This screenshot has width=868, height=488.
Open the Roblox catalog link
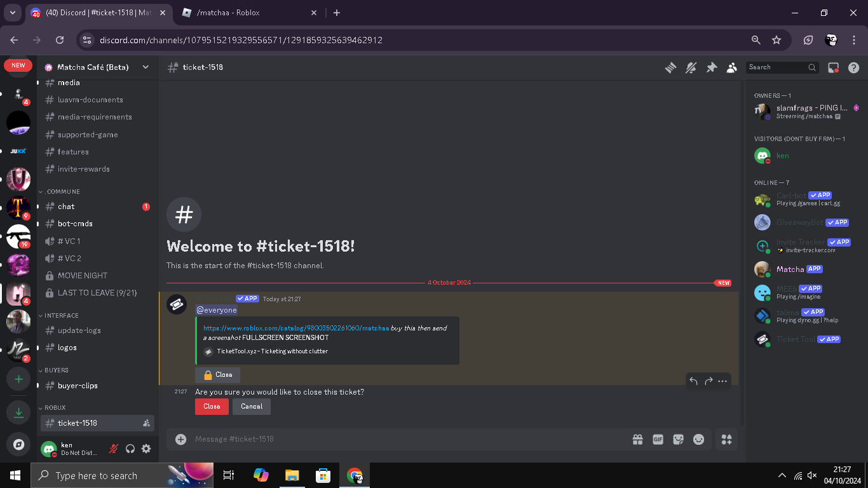(296, 329)
